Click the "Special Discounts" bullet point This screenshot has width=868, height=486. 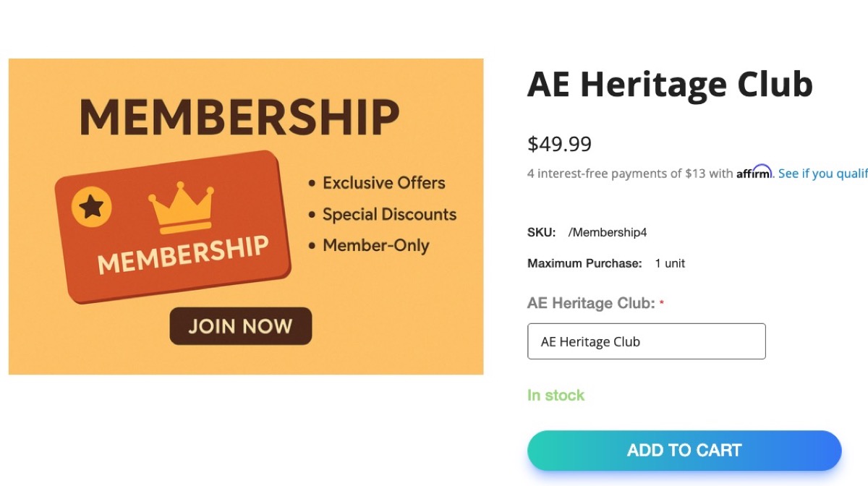[389, 214]
